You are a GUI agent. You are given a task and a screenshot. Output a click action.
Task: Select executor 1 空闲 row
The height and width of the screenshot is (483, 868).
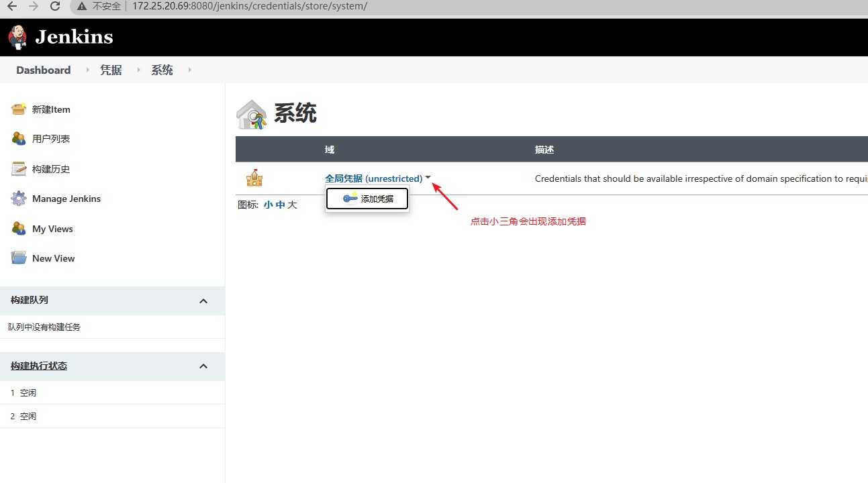112,392
